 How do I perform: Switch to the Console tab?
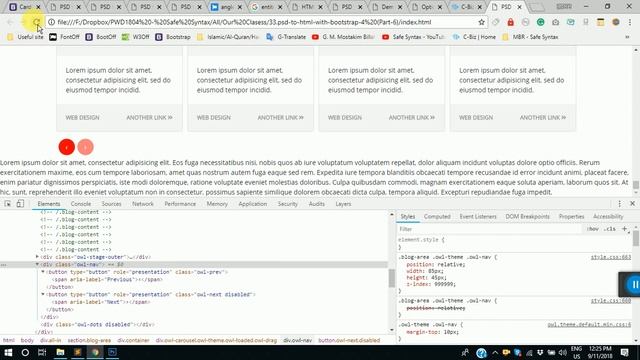(x=81, y=204)
